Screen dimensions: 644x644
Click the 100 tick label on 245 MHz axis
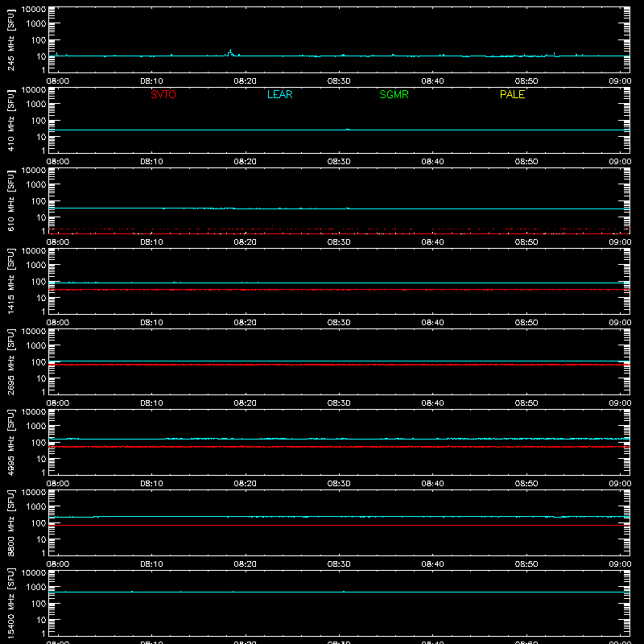pos(39,40)
